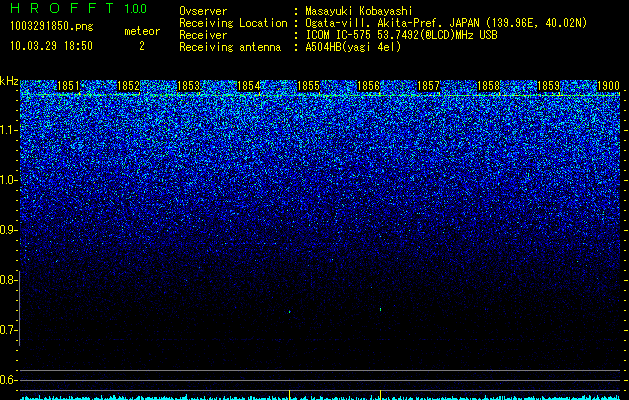Click the gray vertical bar beside 0.8 label
The width and height of the screenshot is (629, 400).
[19, 308]
